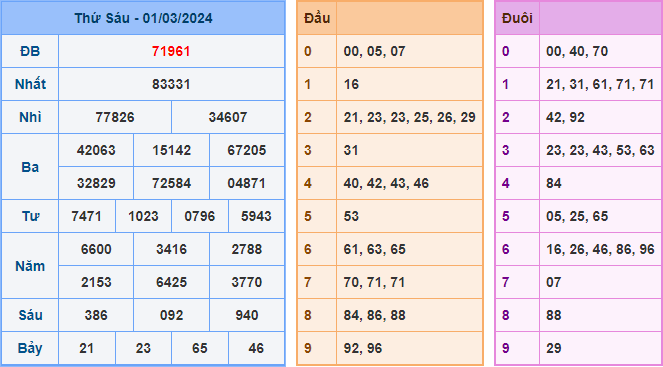This screenshot has width=663, height=367.
Task: Click number 65 in the Bảy row
Action: click(x=200, y=348)
